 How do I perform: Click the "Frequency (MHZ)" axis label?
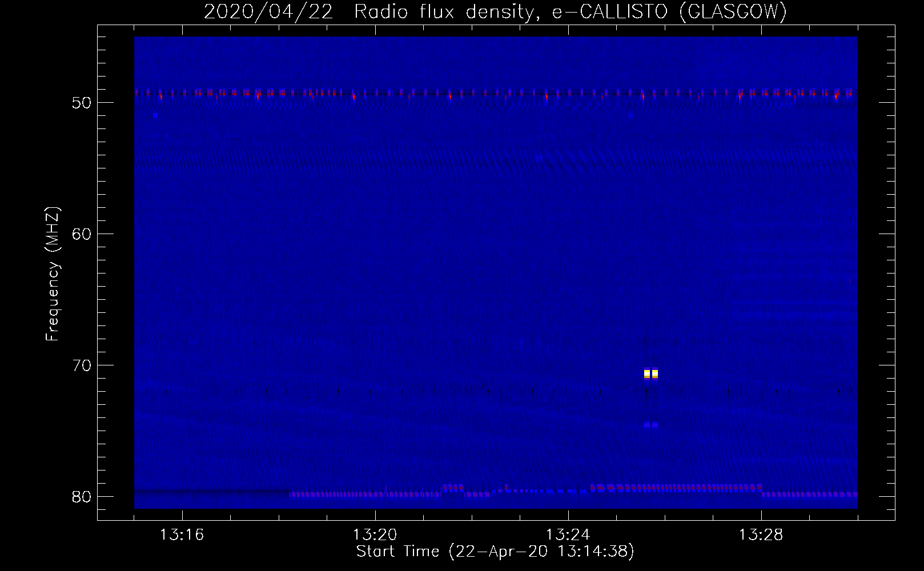pos(52,274)
